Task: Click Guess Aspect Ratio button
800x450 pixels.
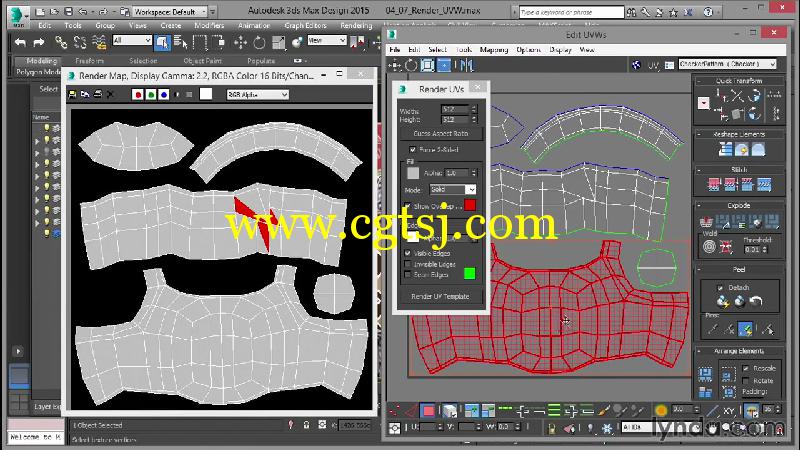Action: 441,133
